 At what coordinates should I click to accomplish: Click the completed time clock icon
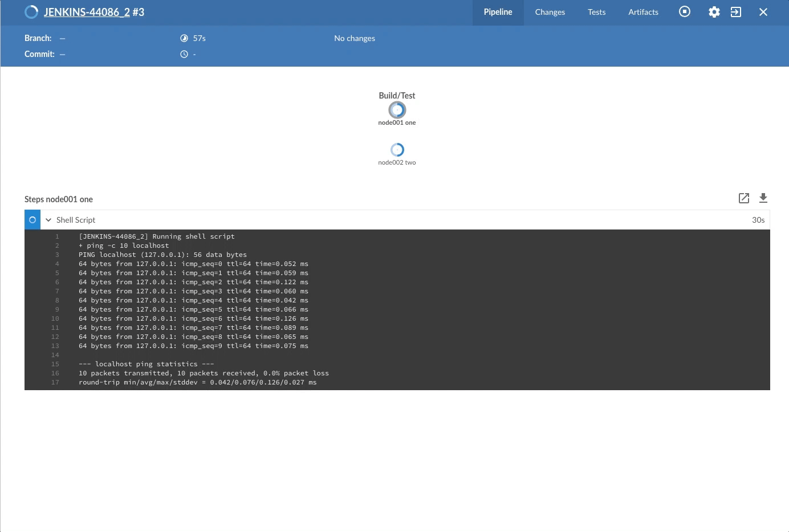[184, 54]
